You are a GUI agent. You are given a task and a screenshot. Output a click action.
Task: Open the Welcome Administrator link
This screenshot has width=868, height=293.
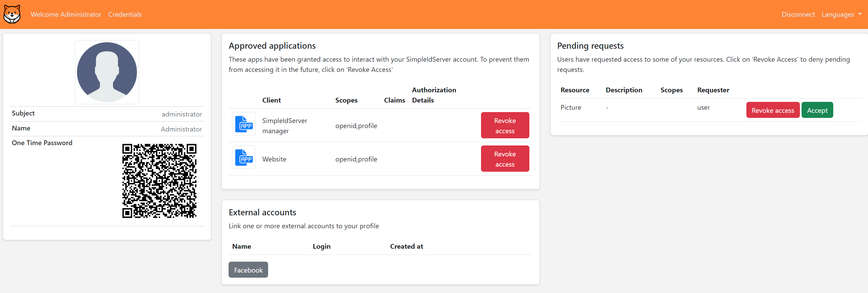point(66,14)
